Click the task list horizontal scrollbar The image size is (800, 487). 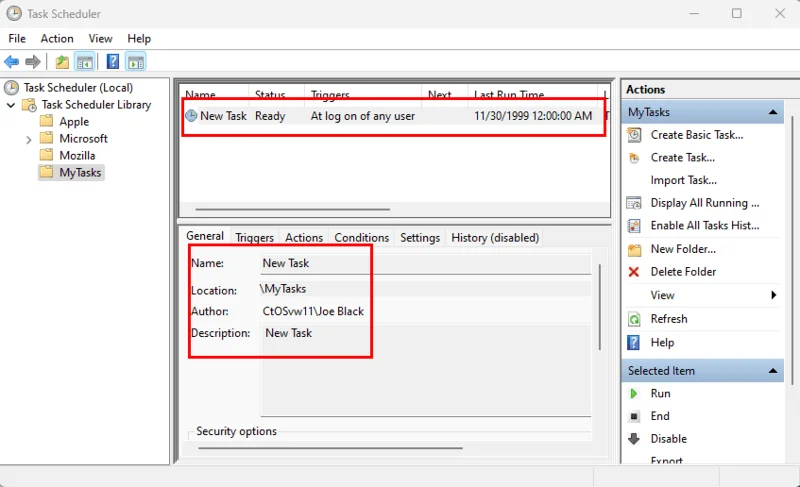(x=292, y=210)
